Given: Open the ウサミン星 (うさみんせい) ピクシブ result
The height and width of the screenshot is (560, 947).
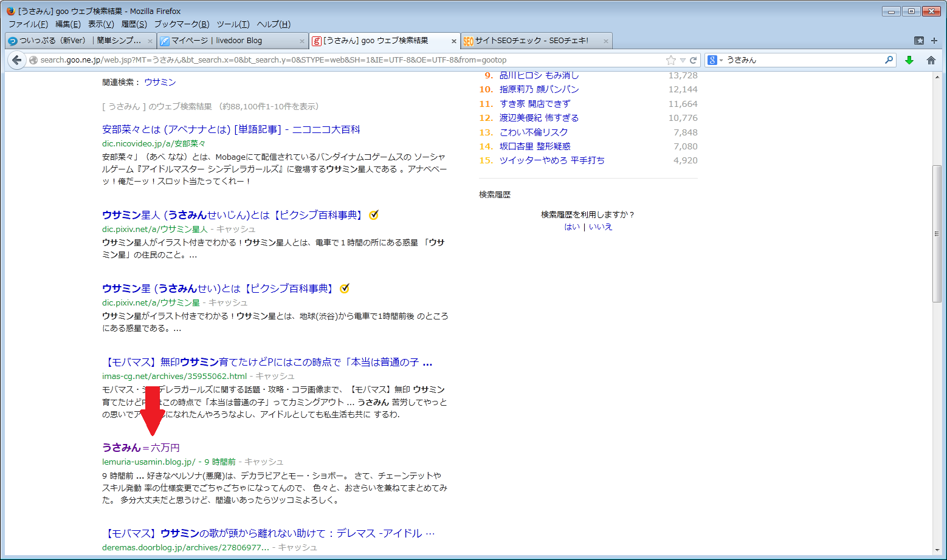Looking at the screenshot, I should [219, 289].
